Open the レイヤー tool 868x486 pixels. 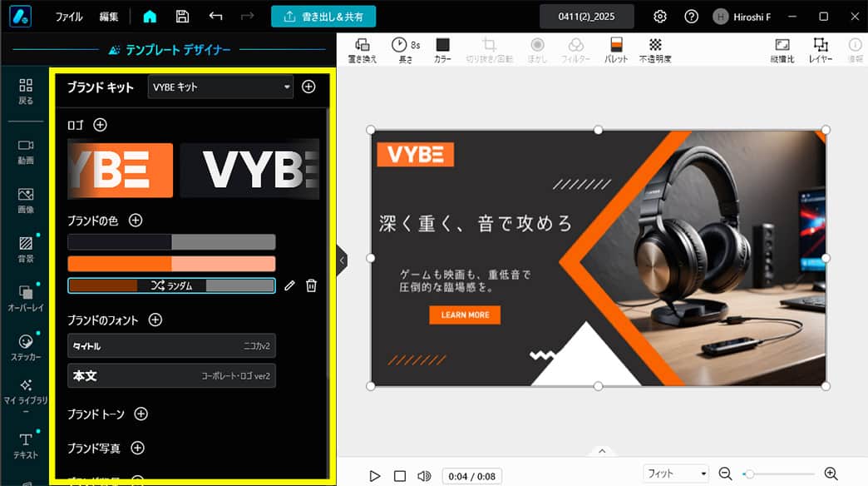[x=821, y=50]
